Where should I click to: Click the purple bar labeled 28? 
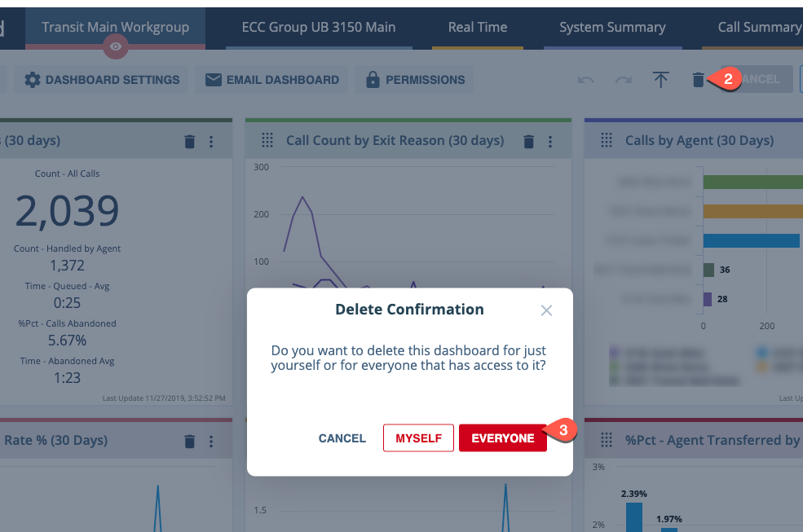click(x=708, y=299)
